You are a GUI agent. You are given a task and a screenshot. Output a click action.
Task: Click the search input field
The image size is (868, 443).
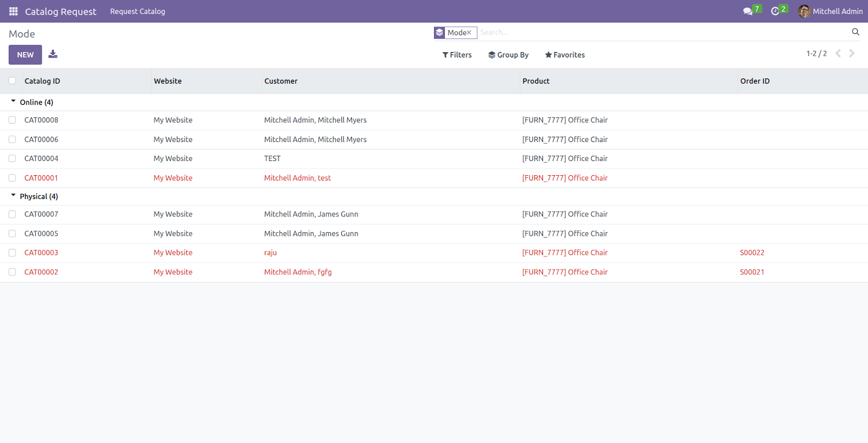tap(663, 33)
